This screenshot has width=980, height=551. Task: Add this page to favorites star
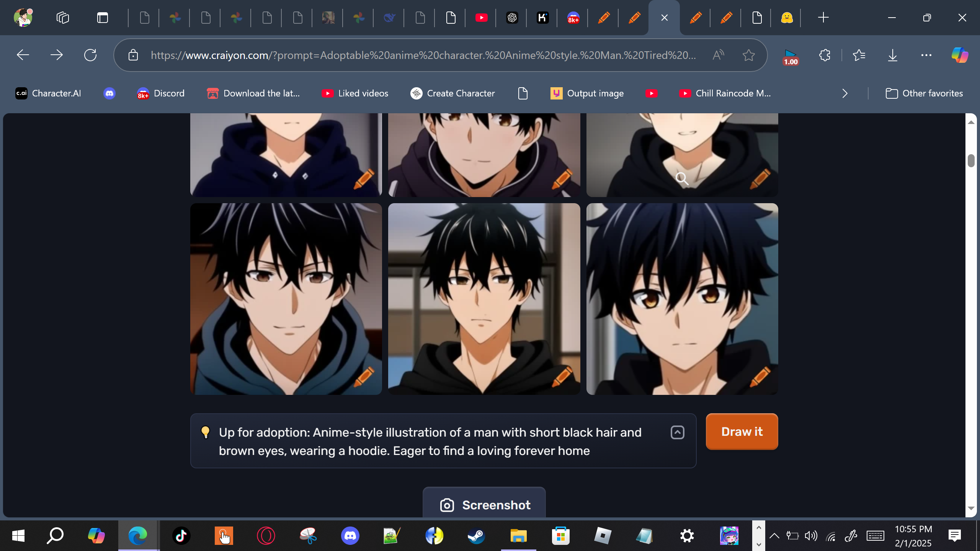click(x=748, y=55)
